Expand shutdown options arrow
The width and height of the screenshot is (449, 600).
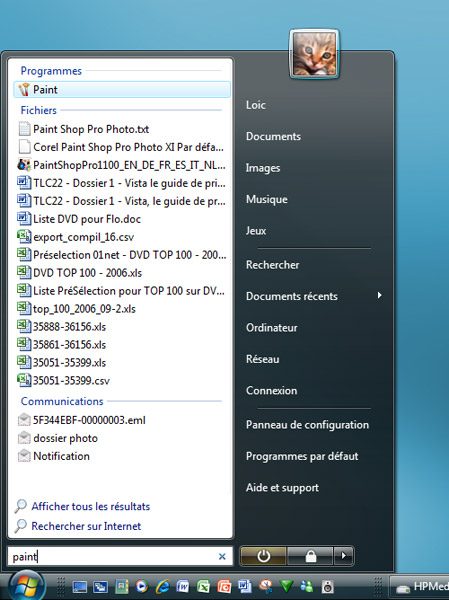pyautogui.click(x=343, y=556)
